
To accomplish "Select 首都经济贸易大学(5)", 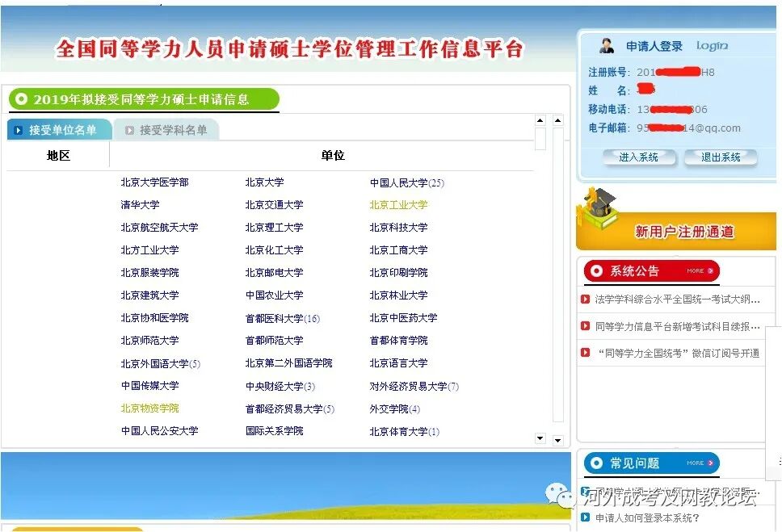I will coord(290,409).
